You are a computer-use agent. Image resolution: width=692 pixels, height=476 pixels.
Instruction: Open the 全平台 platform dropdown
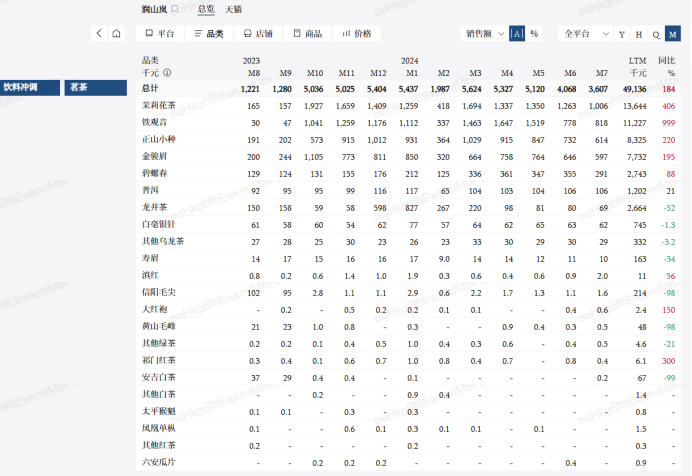click(584, 33)
